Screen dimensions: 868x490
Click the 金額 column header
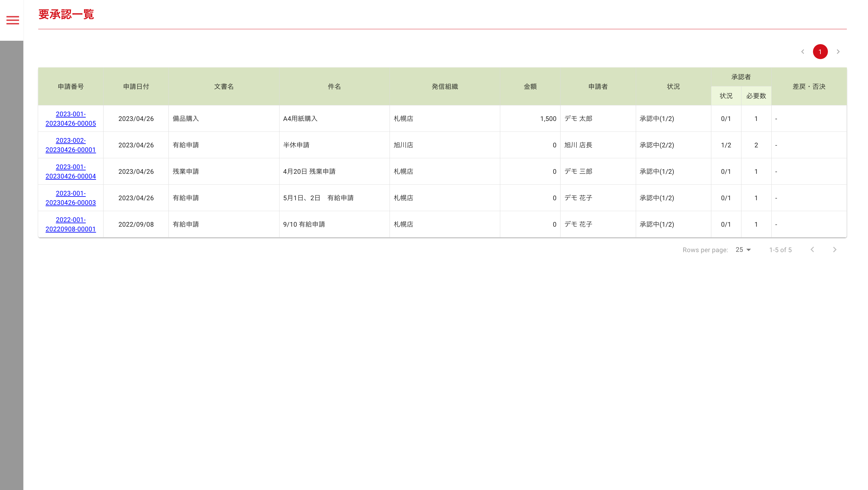click(530, 87)
